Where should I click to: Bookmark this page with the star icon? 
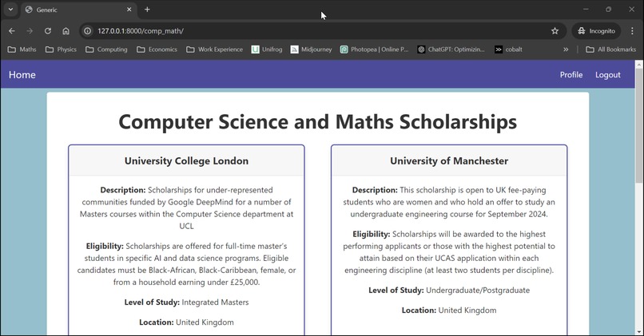pos(555,31)
